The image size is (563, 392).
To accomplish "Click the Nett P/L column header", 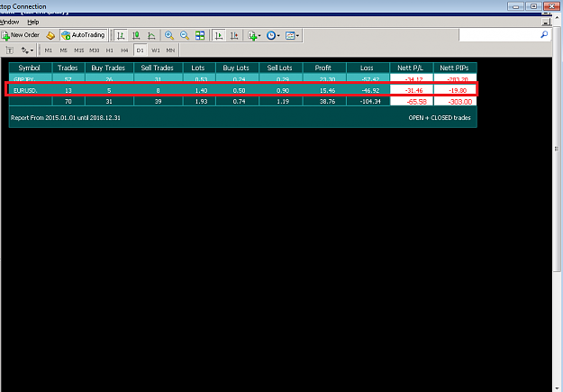I will [411, 68].
